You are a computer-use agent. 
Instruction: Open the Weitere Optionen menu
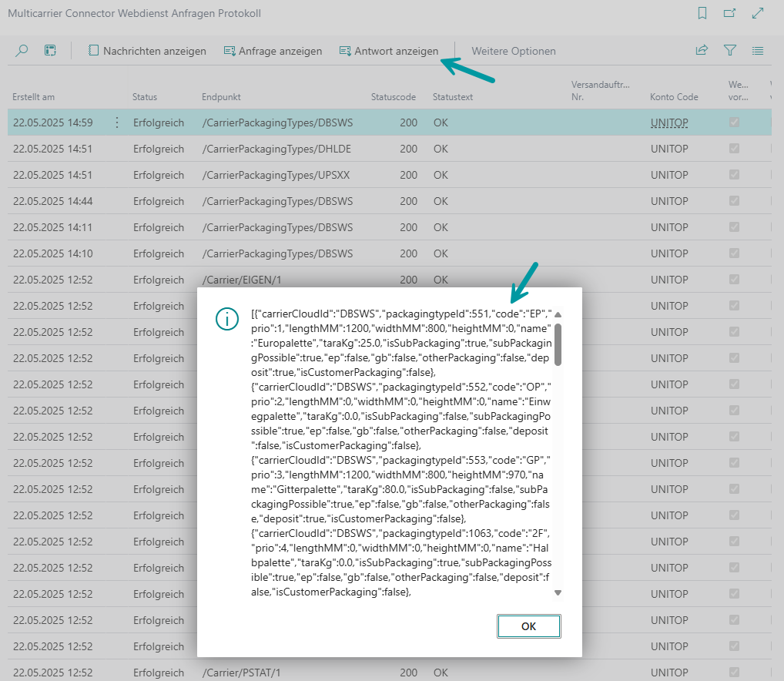(513, 51)
